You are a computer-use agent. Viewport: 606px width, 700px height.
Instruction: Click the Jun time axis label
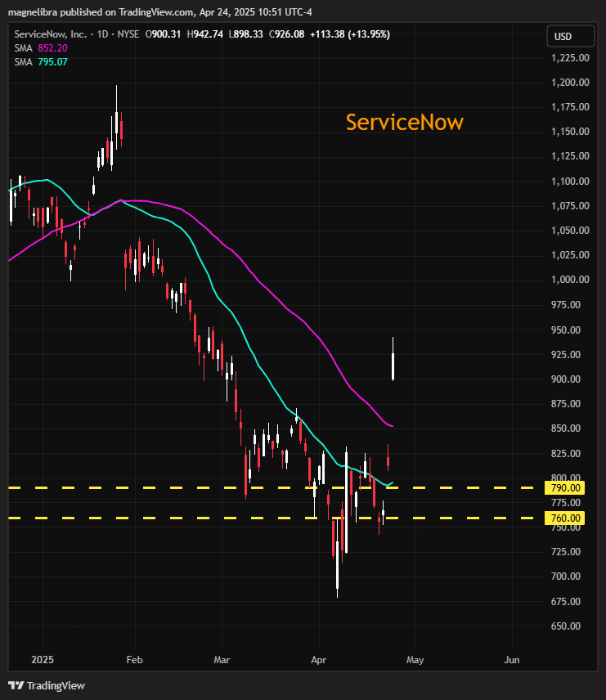(512, 659)
